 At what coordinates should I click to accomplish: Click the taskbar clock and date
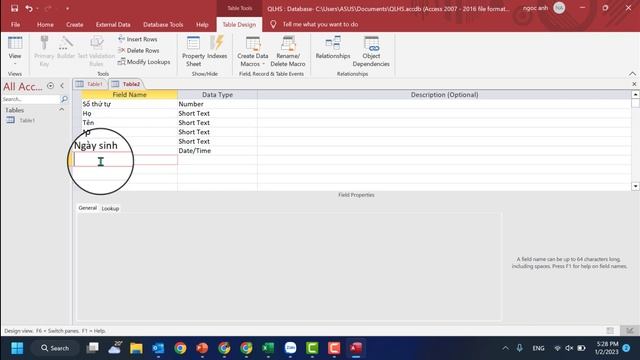[x=607, y=348]
